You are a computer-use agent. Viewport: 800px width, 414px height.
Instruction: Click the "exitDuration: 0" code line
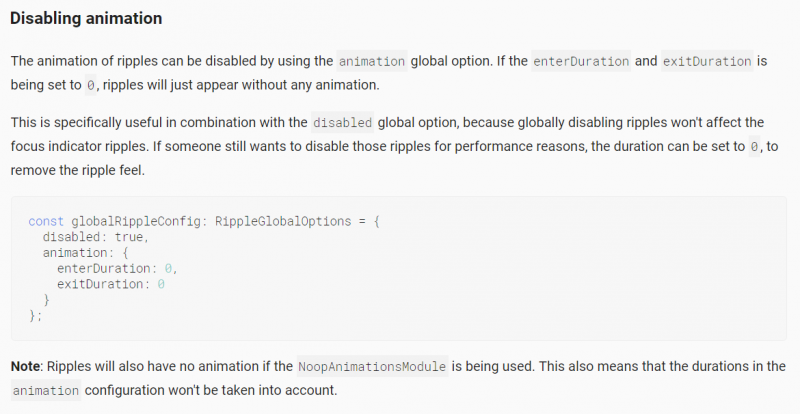(x=110, y=284)
